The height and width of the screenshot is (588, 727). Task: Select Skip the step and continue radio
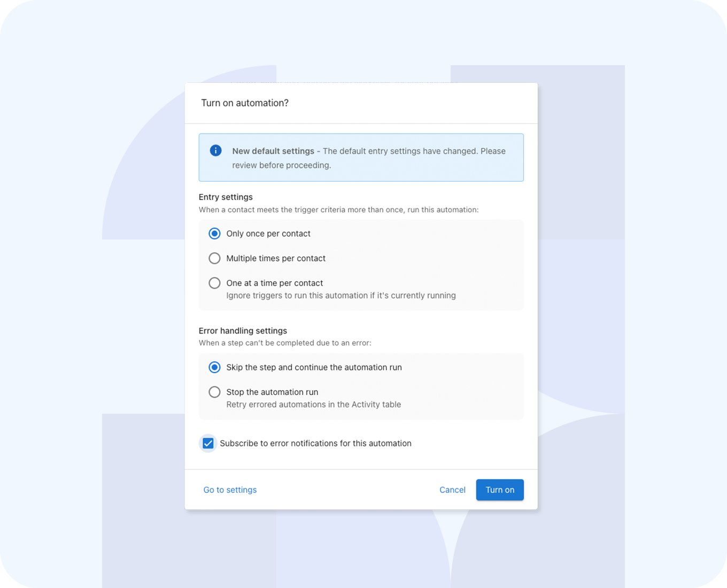coord(214,367)
